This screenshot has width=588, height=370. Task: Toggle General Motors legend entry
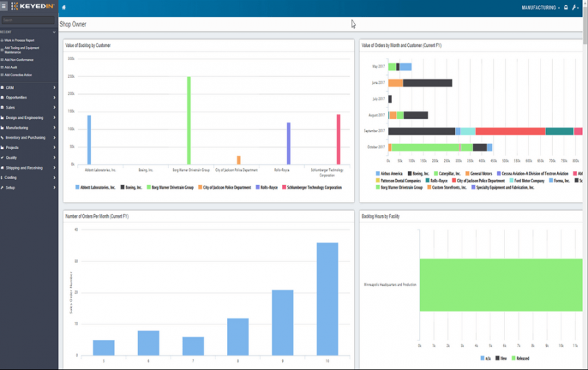478,173
